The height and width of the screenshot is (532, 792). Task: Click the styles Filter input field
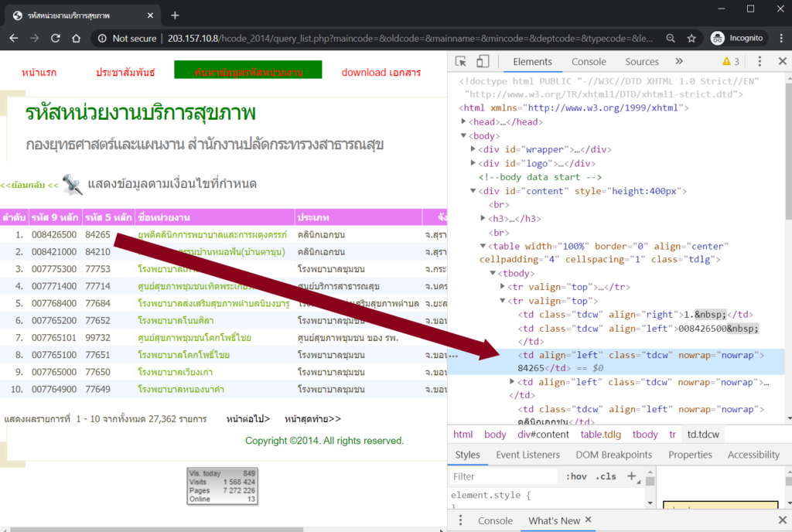point(503,476)
